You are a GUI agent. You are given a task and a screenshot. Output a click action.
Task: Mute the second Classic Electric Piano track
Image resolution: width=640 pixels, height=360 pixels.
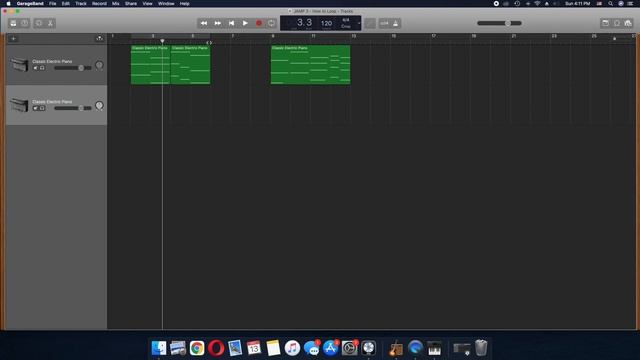pyautogui.click(x=36, y=108)
